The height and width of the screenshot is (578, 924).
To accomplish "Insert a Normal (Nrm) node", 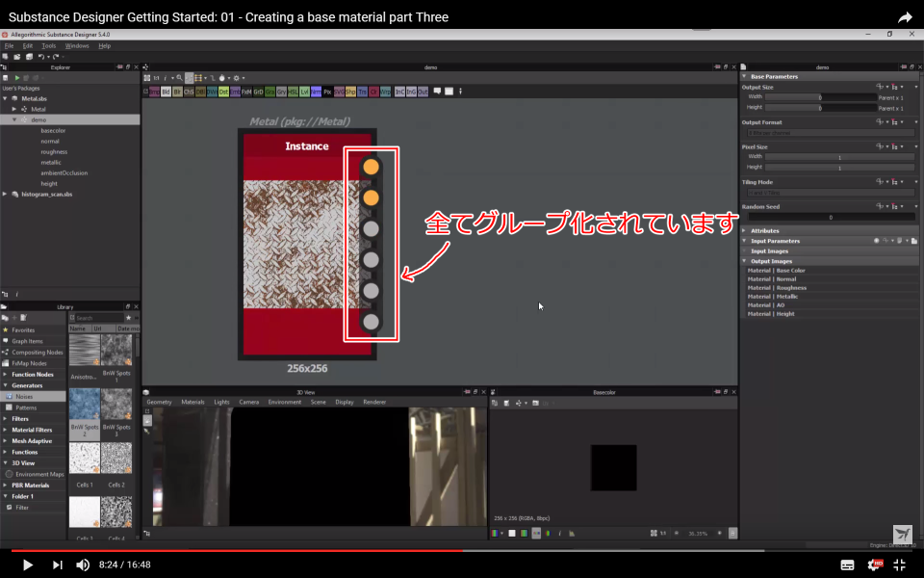I will coord(316,92).
